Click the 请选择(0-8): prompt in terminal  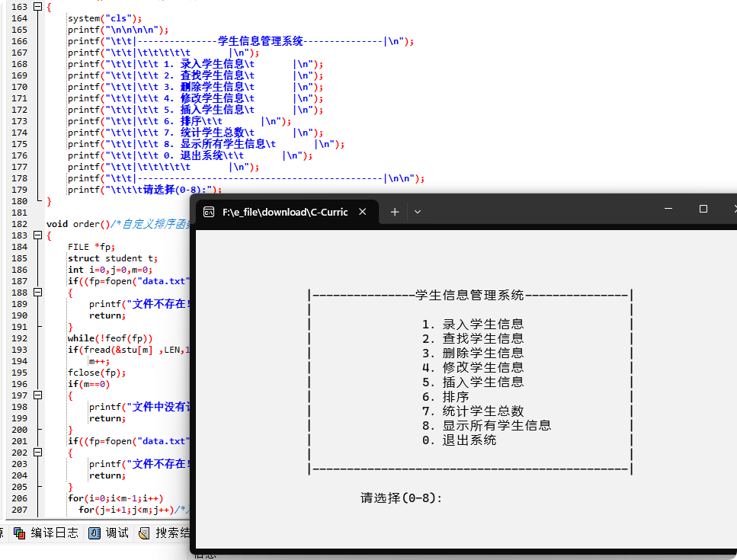click(402, 498)
